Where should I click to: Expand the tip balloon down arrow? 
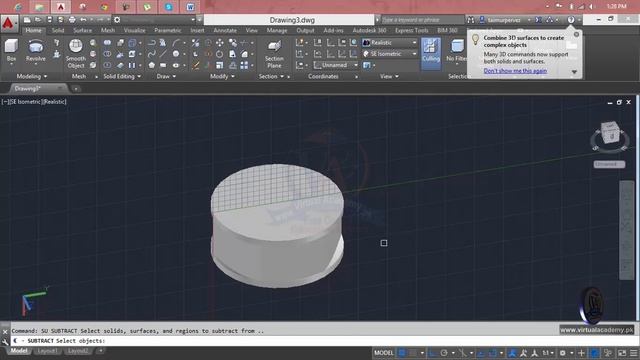574,72
